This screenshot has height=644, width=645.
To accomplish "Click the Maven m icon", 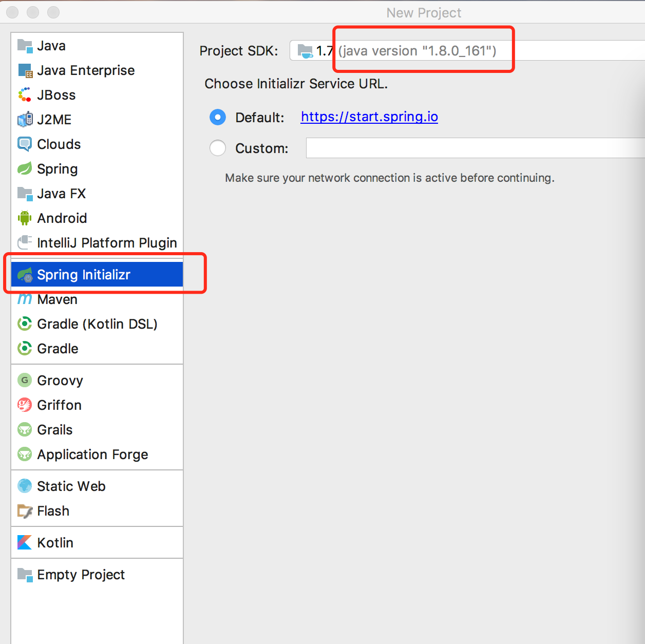I will click(25, 299).
